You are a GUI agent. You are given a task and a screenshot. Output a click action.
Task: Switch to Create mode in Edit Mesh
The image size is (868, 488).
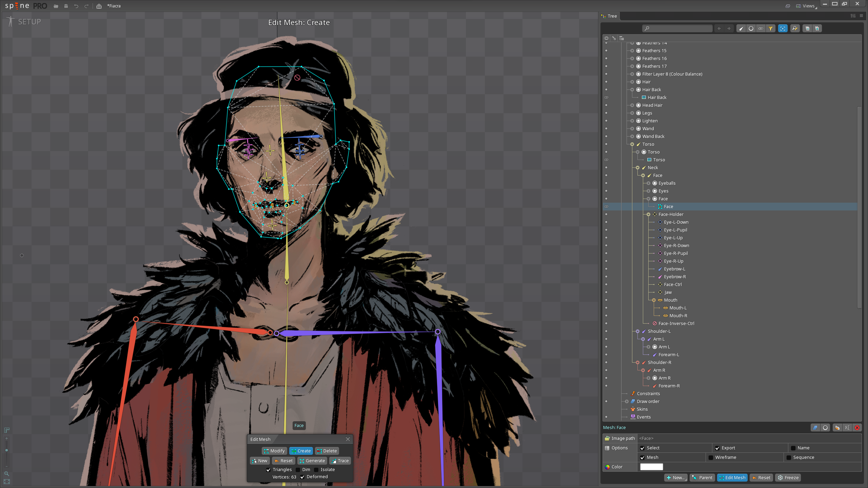tap(301, 451)
